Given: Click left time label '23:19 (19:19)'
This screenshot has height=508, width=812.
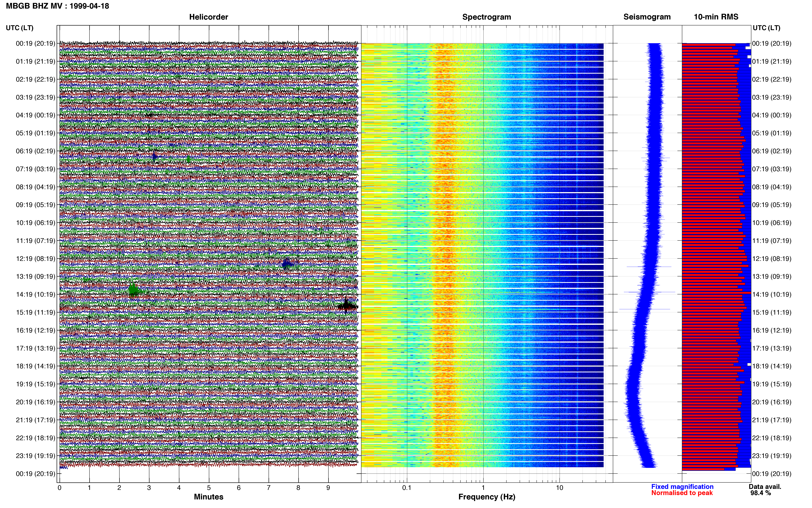Looking at the screenshot, I should pos(36,456).
